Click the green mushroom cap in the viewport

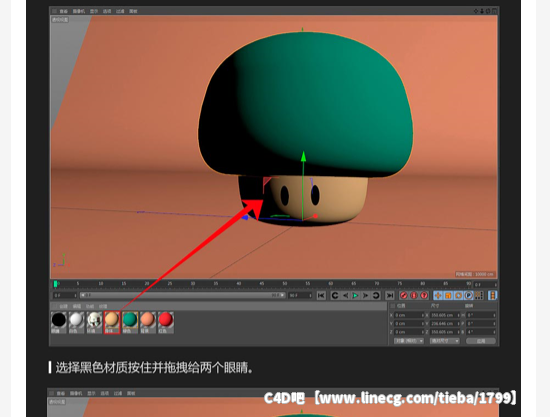305,104
